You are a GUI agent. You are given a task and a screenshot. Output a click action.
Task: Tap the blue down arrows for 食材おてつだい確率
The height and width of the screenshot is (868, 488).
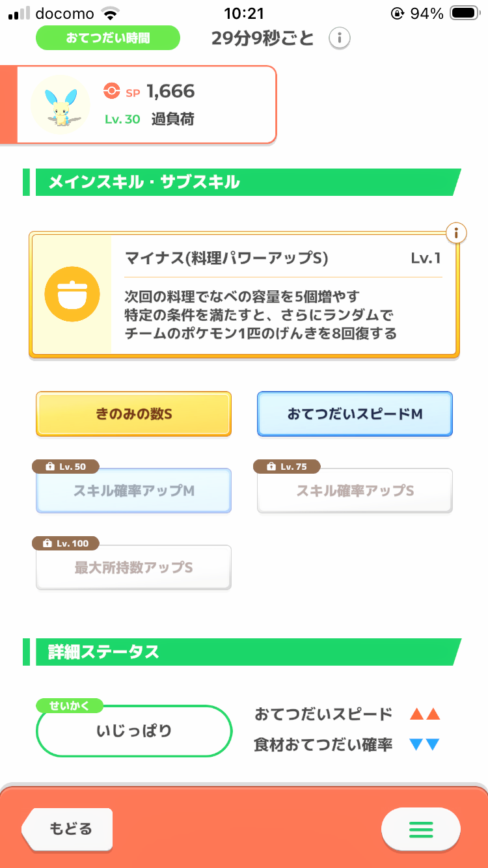coord(425,745)
